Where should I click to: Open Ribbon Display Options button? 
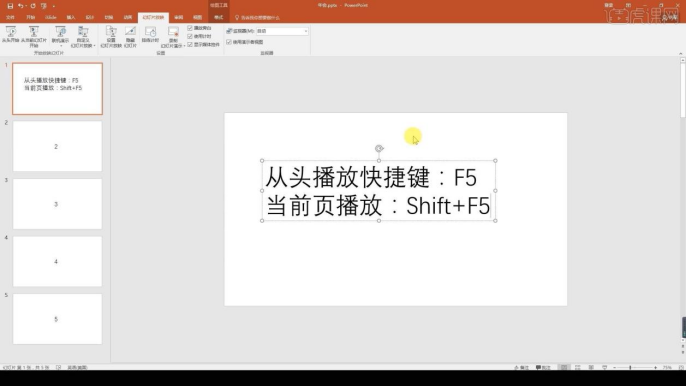[628, 5]
